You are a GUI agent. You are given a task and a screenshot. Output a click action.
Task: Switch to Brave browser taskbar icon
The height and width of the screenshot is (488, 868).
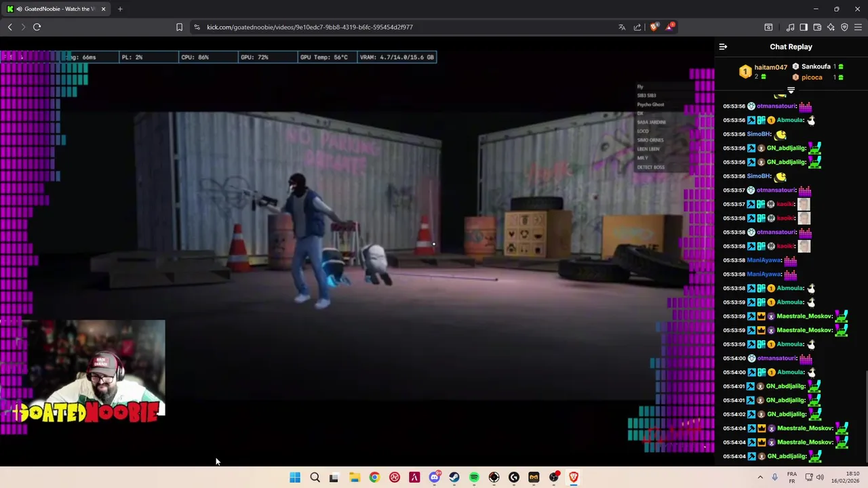click(574, 478)
